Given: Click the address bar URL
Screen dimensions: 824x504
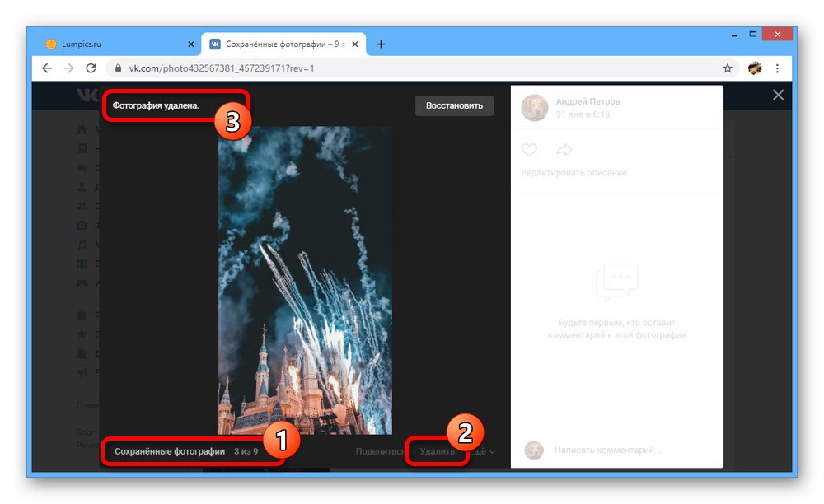Looking at the screenshot, I should [x=221, y=68].
